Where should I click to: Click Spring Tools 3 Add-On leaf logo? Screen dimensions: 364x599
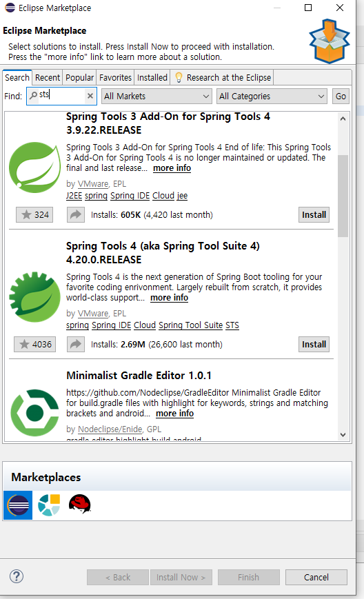pyautogui.click(x=34, y=167)
